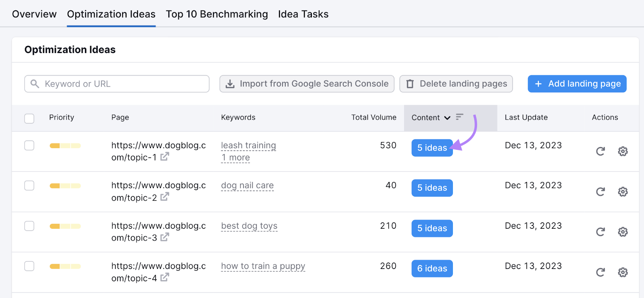Click Import from Google Search Console
The width and height of the screenshot is (644, 298).
click(x=307, y=84)
